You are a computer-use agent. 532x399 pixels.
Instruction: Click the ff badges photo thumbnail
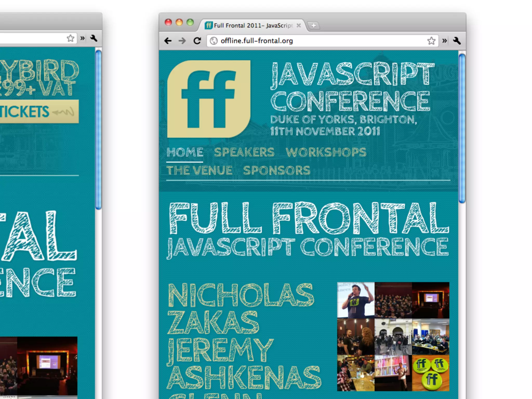[x=430, y=373]
